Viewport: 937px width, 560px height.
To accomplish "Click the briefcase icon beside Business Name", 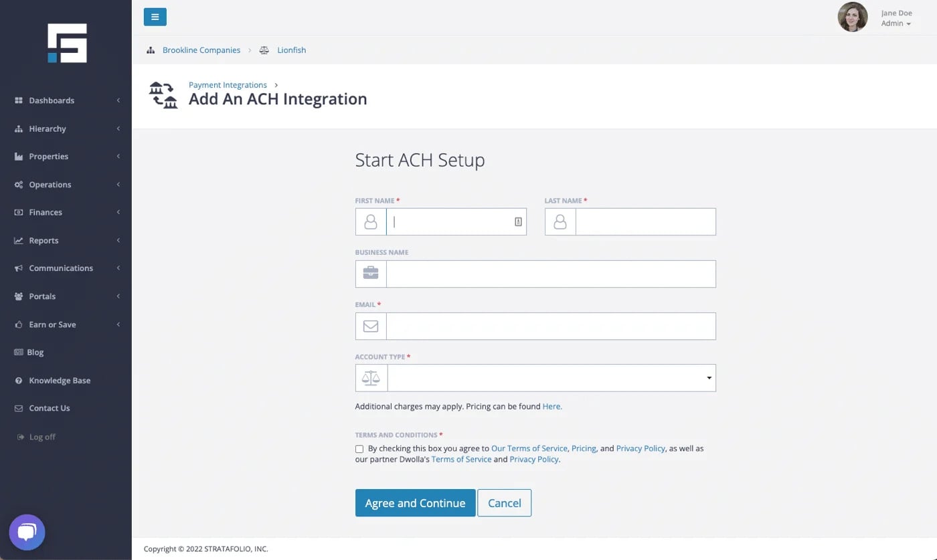I will tap(371, 274).
